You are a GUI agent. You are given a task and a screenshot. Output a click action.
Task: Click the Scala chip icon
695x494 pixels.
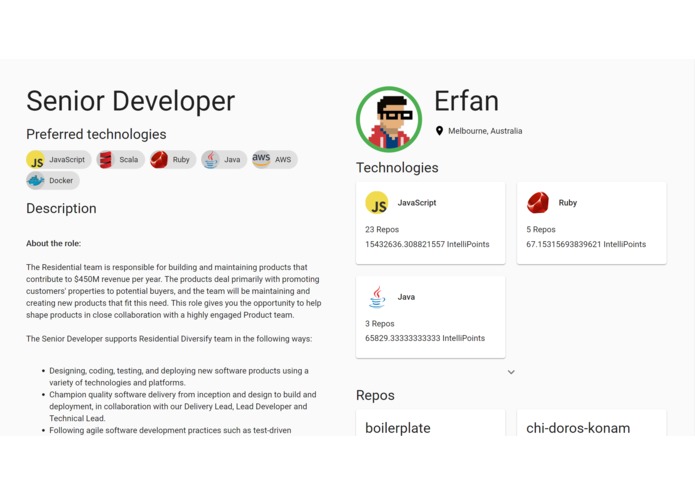click(x=105, y=159)
